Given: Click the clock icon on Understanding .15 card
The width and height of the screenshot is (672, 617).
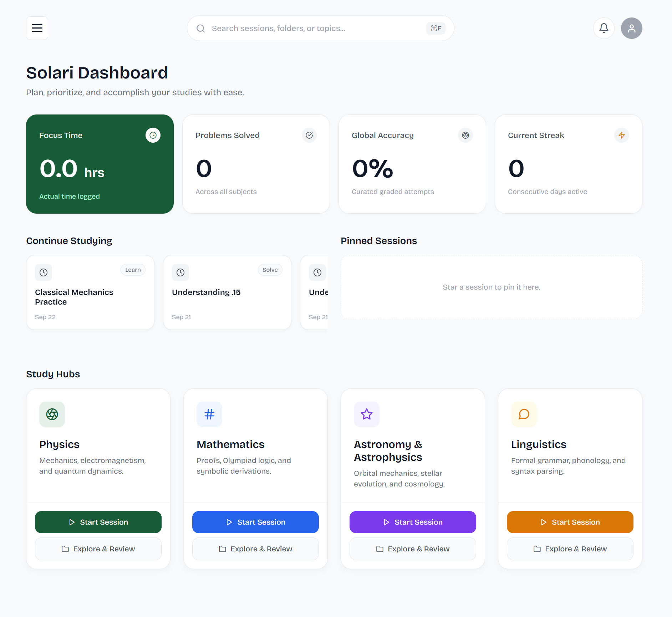Looking at the screenshot, I should coord(180,272).
